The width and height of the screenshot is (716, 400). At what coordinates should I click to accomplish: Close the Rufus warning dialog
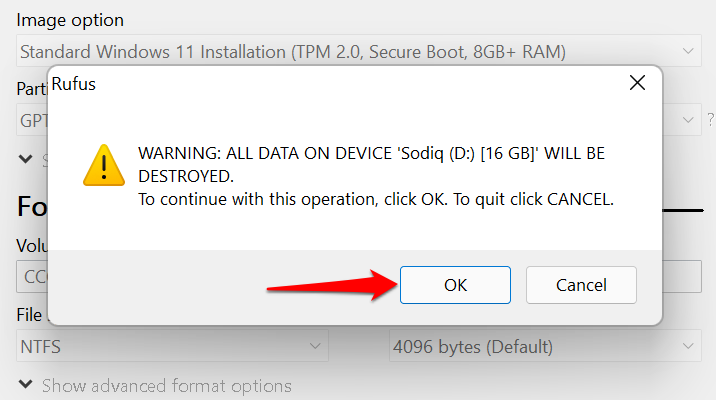tap(637, 84)
